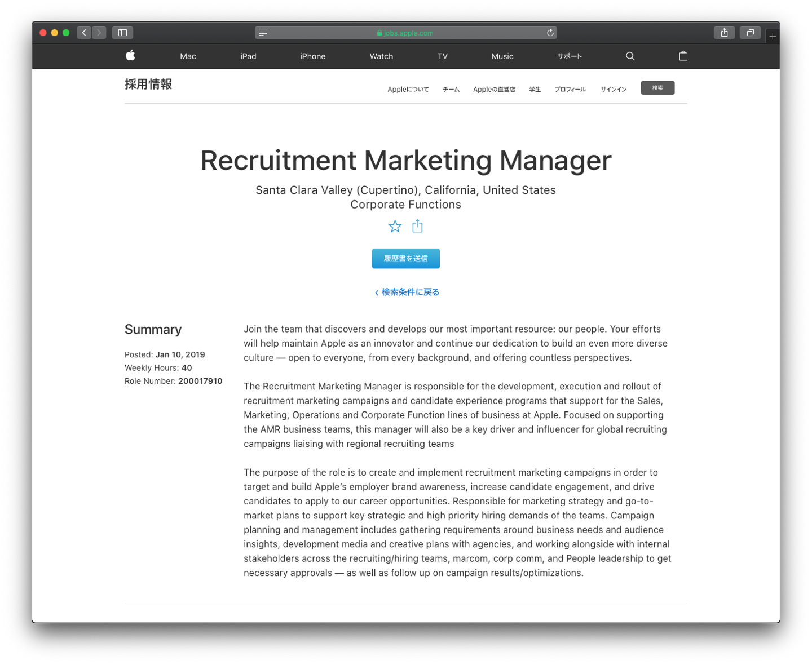The height and width of the screenshot is (665, 812).
Task: Click the サインイン link
Action: (614, 89)
